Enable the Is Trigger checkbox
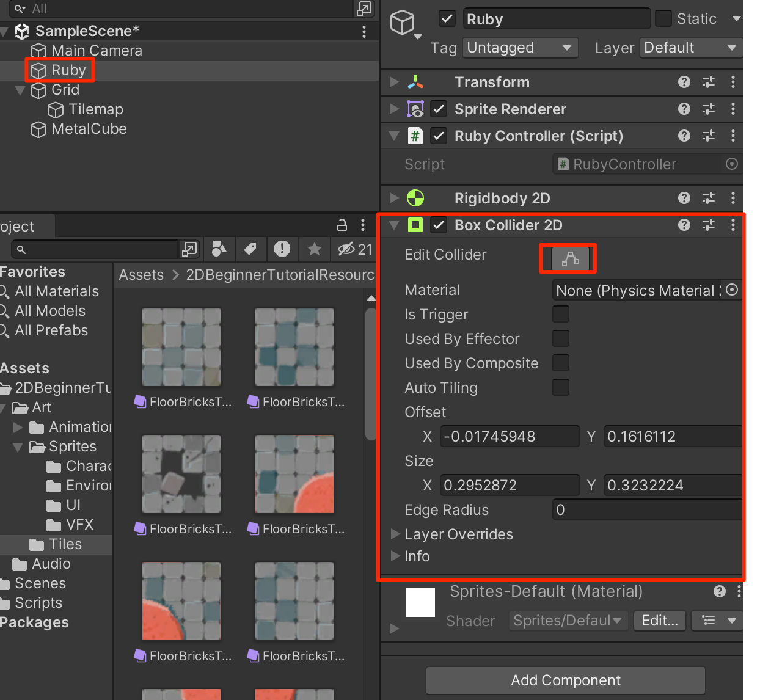Viewport: 771px width, 700px height. coord(560,315)
